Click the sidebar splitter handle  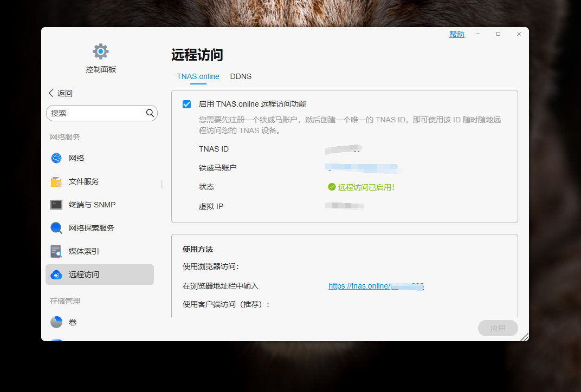(x=162, y=184)
